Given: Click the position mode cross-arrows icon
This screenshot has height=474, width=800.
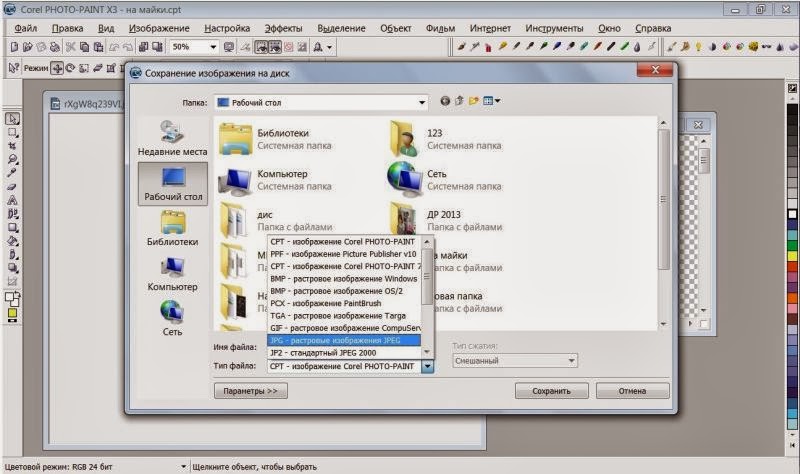Looking at the screenshot, I should pos(57,68).
